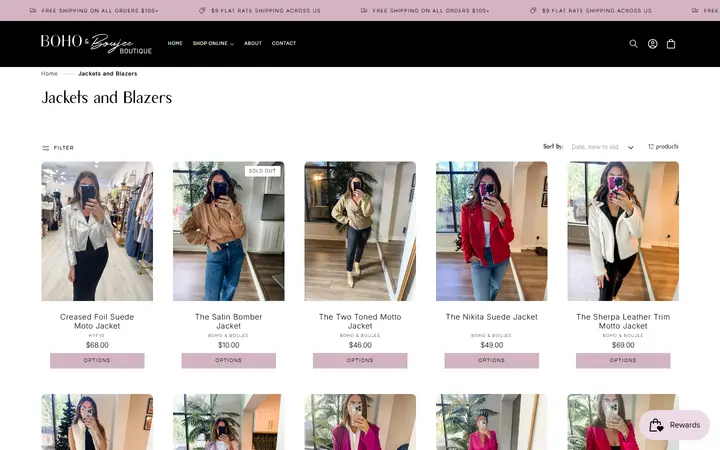Click the Boho & Boujee Boutique logo
The height and width of the screenshot is (450, 720).
pos(96,44)
